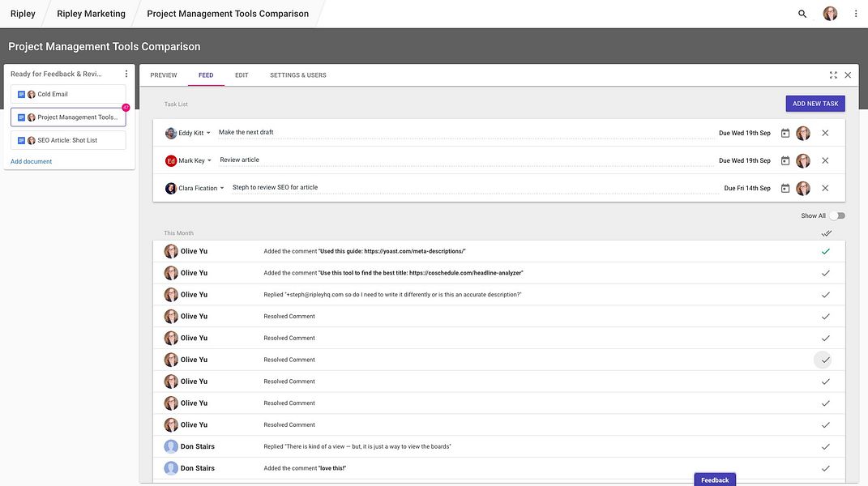Screen dimensions: 868x486
Task: Click creator avatar on Make the next draft task
Action: (803, 133)
